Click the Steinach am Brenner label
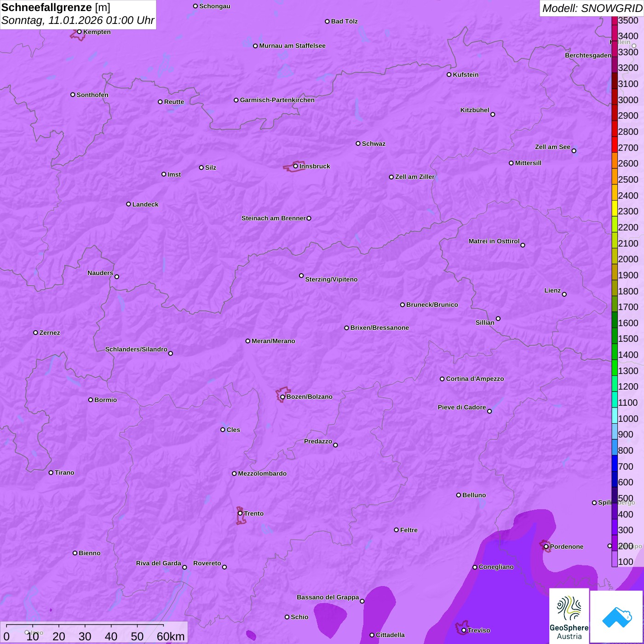The image size is (644, 644). pyautogui.click(x=274, y=218)
